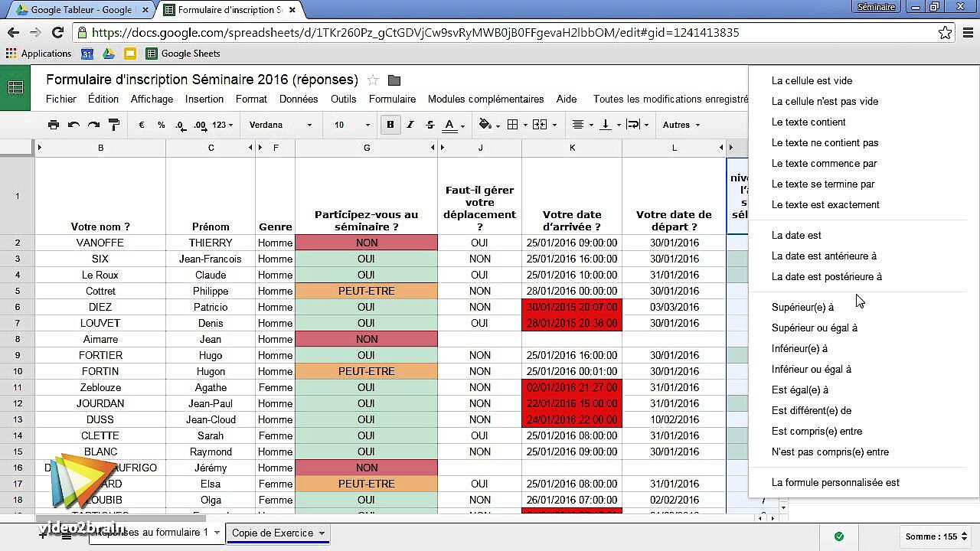The image size is (980, 551).
Task: Expand hidden column before column B
Action: 40,148
